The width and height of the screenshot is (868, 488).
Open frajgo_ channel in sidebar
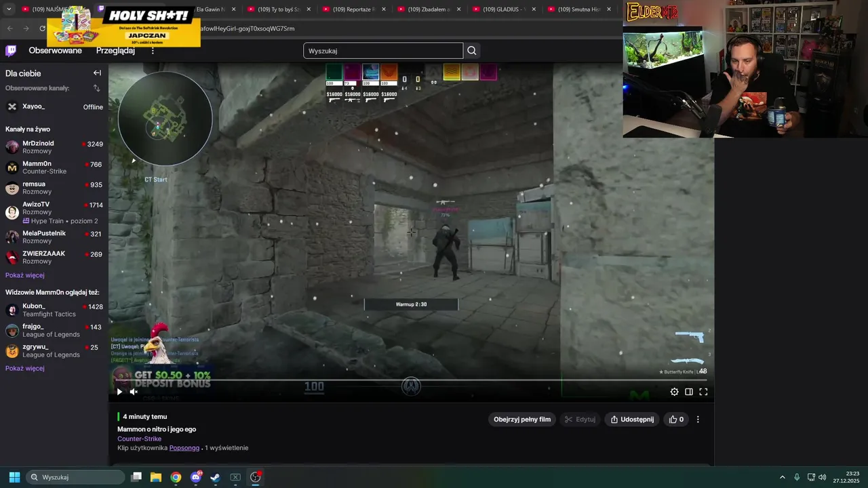pyautogui.click(x=54, y=330)
